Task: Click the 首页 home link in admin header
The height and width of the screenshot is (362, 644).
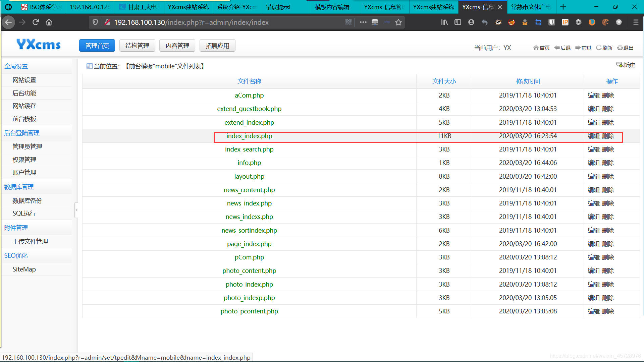Action: (541, 48)
